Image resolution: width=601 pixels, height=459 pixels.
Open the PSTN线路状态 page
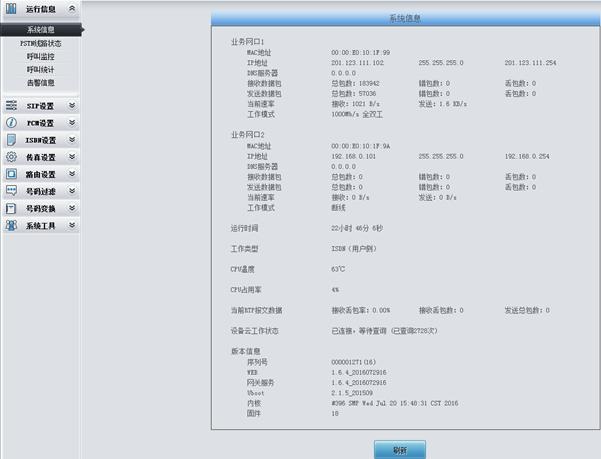(x=41, y=43)
